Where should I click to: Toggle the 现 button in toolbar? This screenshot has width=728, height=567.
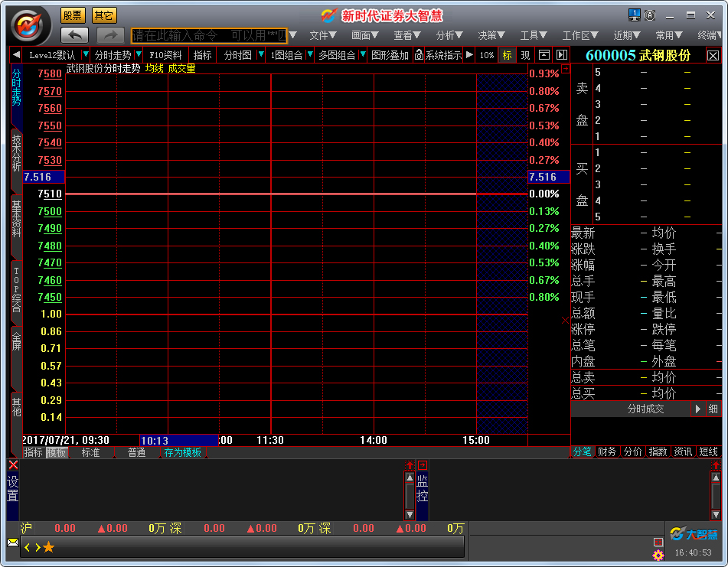click(x=525, y=55)
